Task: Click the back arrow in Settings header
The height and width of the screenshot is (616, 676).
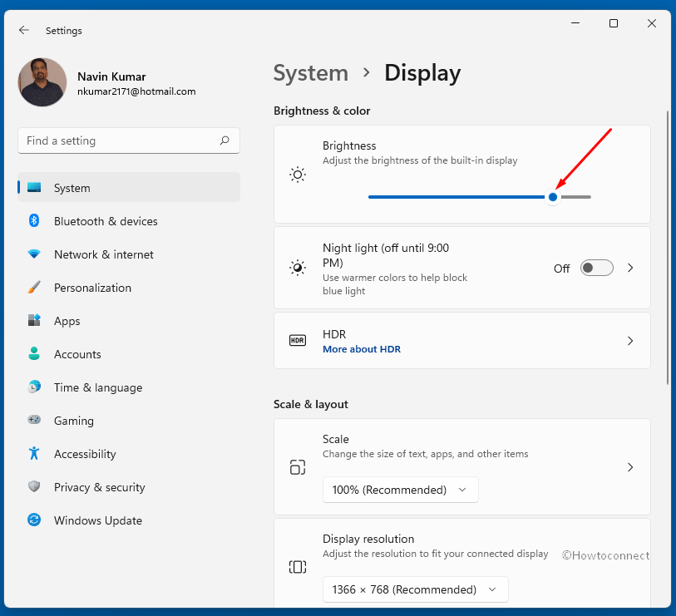Action: point(24,30)
